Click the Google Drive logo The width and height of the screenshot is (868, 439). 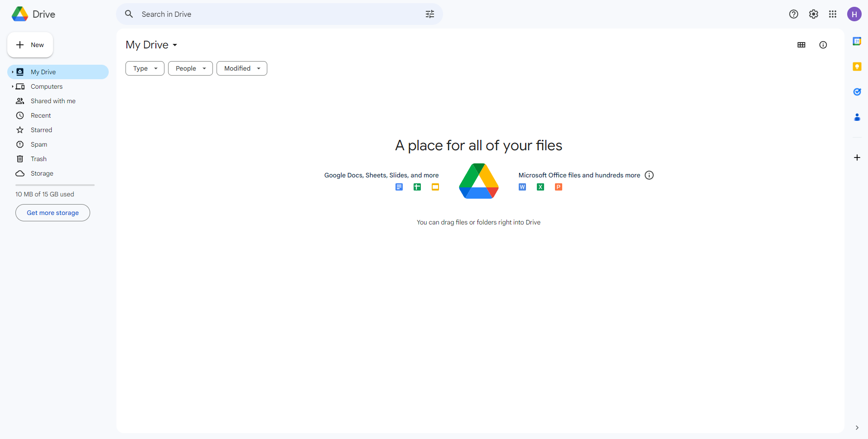click(20, 14)
